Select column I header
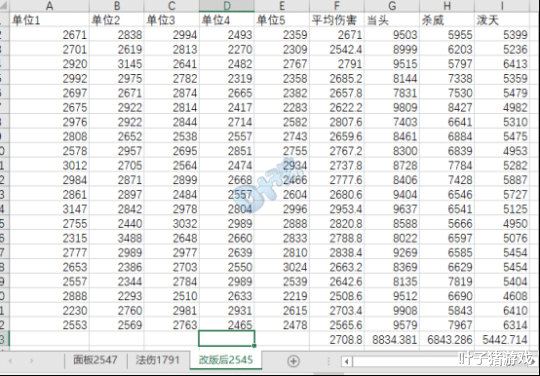Screen dimensions: 540x376 [x=502, y=6]
